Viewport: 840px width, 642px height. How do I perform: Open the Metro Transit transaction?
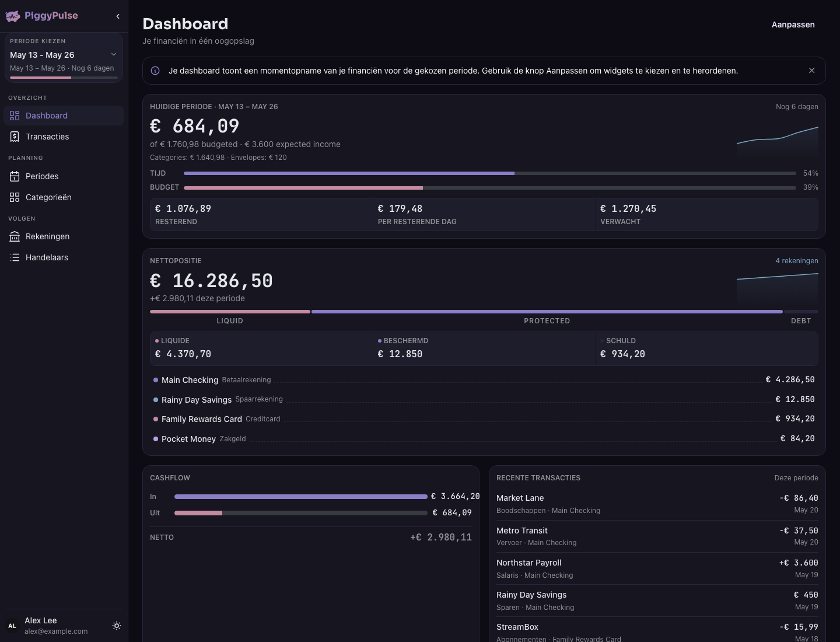pyautogui.click(x=657, y=536)
